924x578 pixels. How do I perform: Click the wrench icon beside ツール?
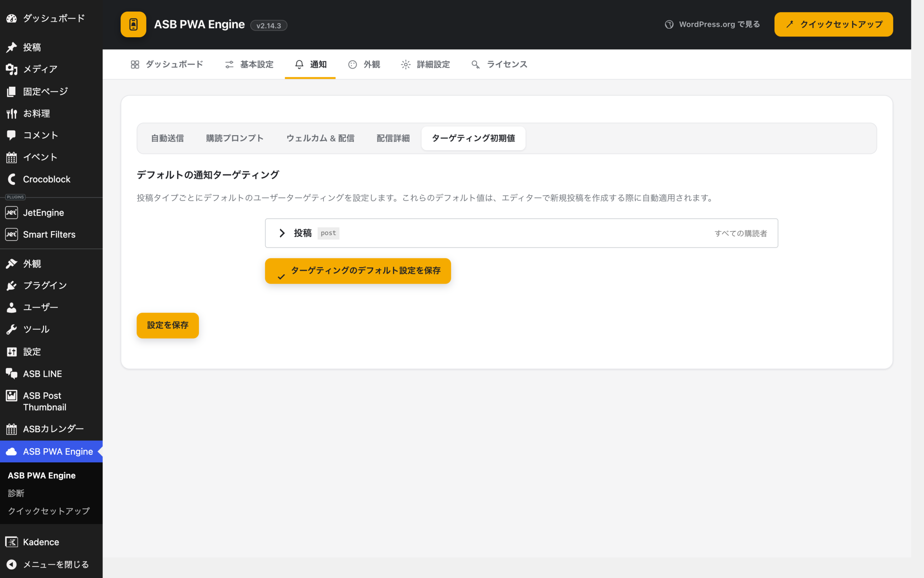(12, 329)
